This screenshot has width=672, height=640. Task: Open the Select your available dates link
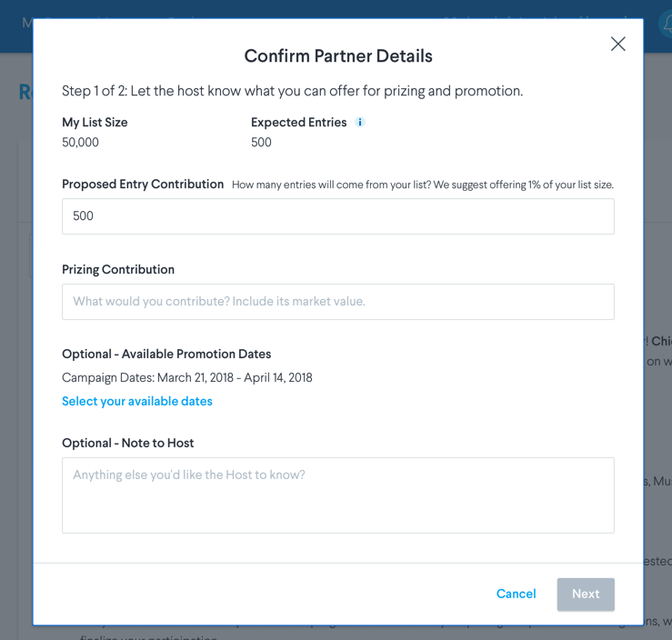137,401
